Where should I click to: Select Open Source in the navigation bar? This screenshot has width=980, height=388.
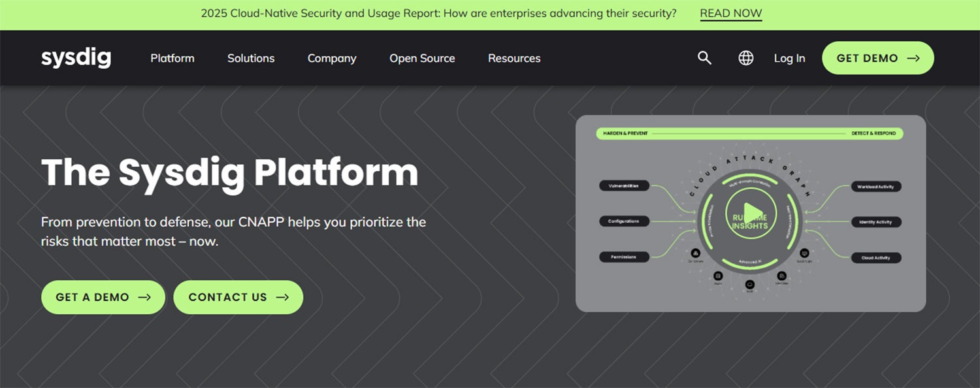[x=422, y=57]
